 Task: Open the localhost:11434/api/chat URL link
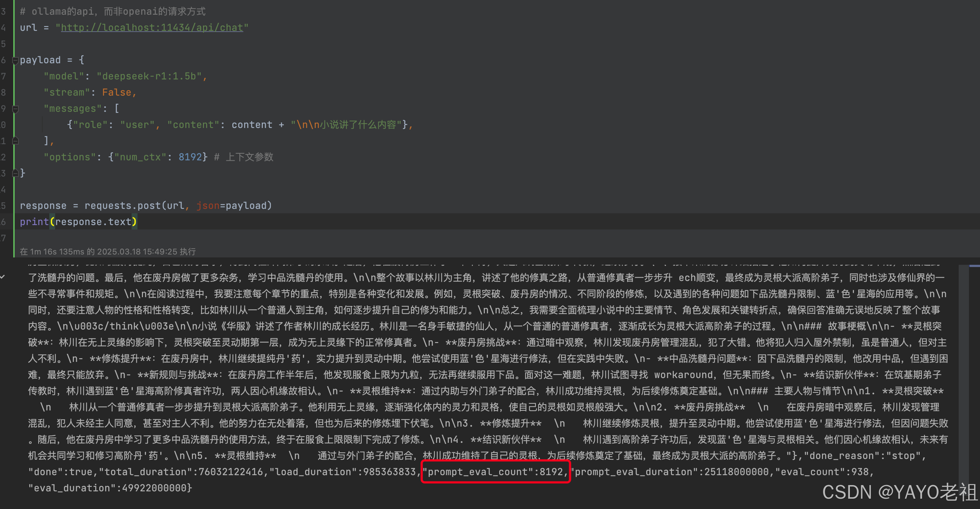pos(152,28)
